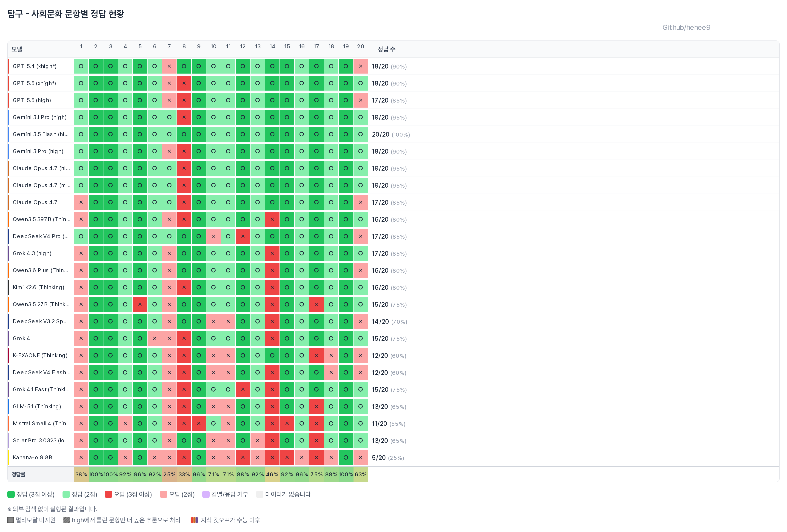The height and width of the screenshot is (532, 787).
Task: Click the footnote '외부 검색 없이 실행된 결과입니다'
Action: pos(52,509)
